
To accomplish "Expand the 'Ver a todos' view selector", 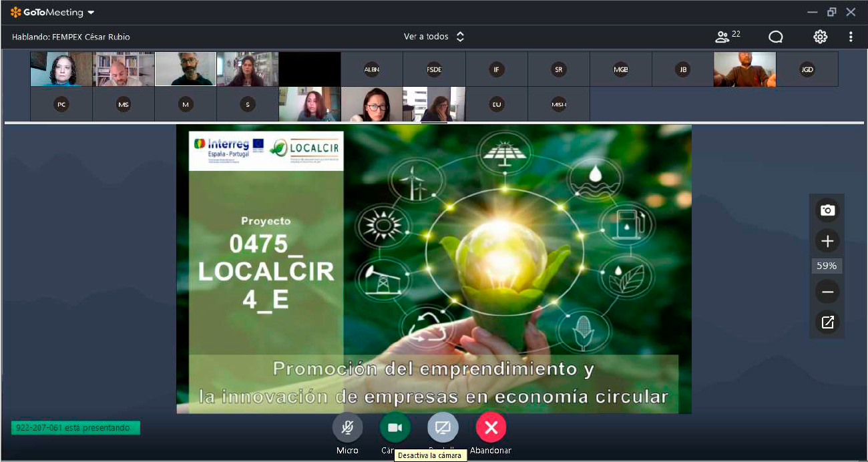I will 433,37.
